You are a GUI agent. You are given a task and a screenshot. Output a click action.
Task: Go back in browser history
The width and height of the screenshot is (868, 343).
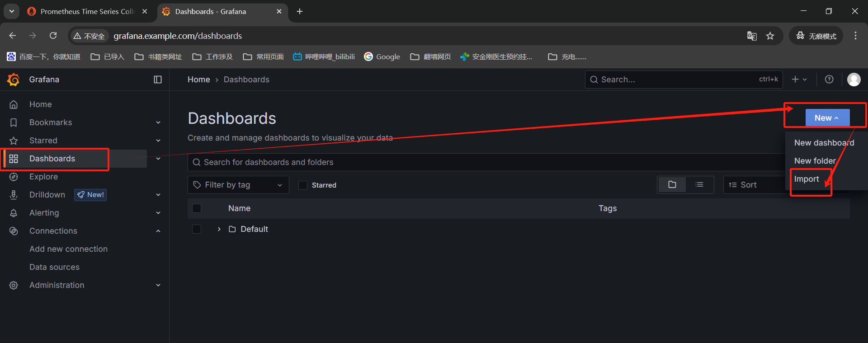click(x=13, y=36)
